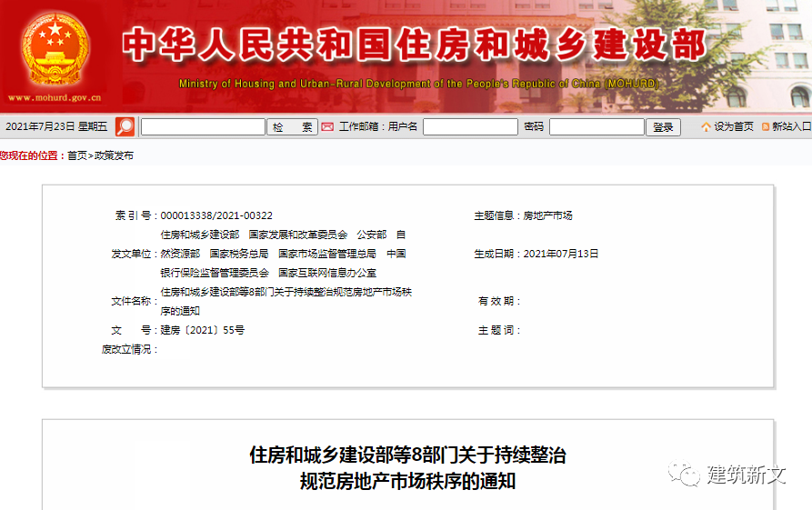Click the index number 000013338/2021-00322
The image size is (812, 510).
pos(216,215)
